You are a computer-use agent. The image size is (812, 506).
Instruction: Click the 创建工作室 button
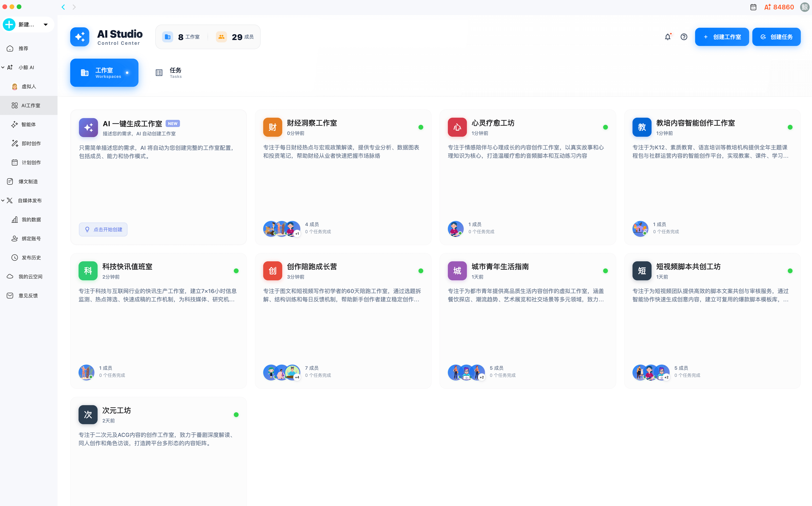pos(722,37)
